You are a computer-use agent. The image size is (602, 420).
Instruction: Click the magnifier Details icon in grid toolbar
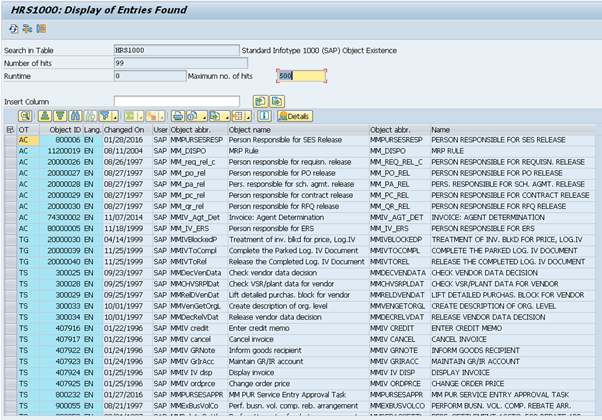tap(25, 116)
